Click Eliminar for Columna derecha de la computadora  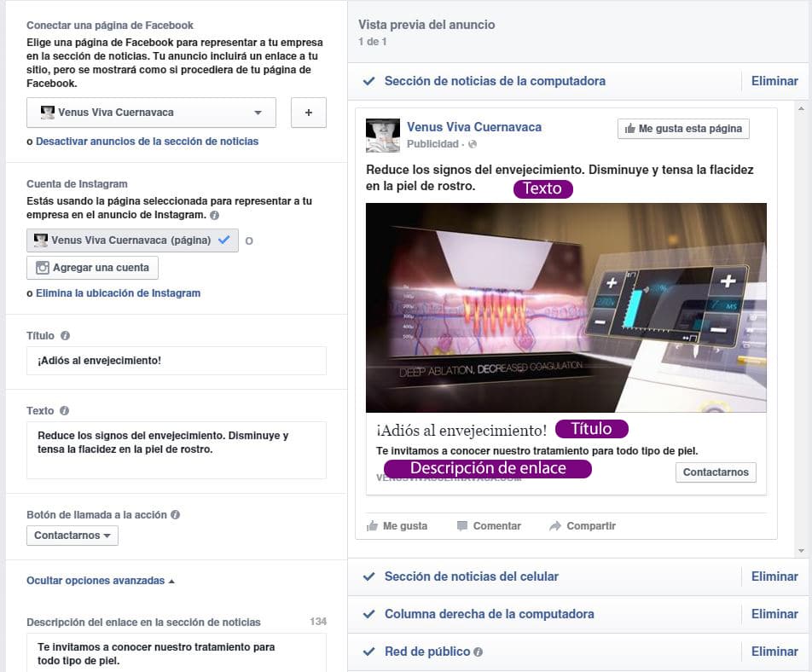click(774, 614)
